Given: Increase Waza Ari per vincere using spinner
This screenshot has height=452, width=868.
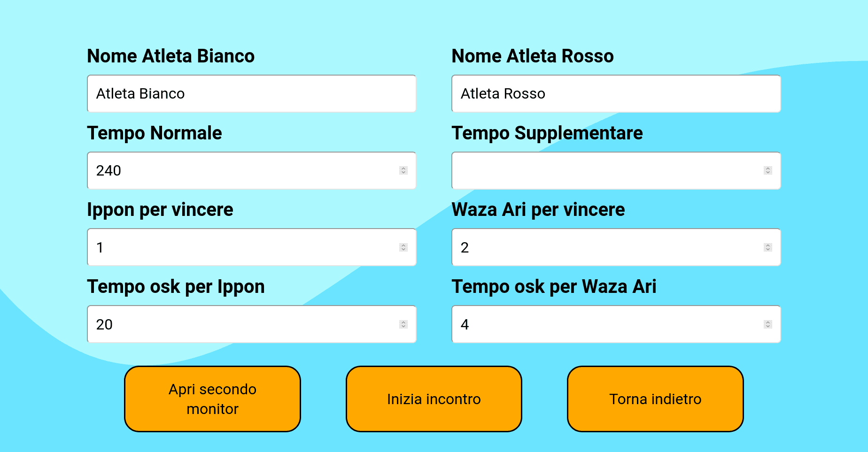Looking at the screenshot, I should click(768, 245).
